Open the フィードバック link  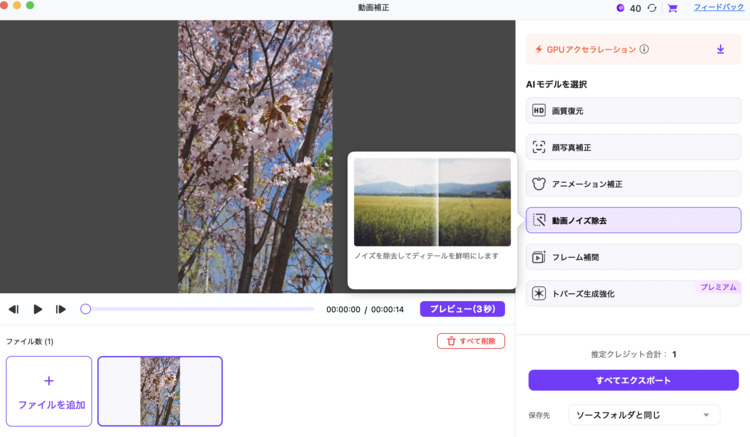pos(718,8)
